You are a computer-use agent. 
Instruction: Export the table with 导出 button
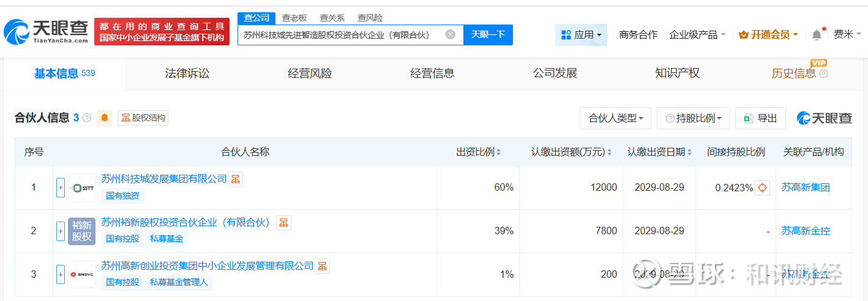tap(760, 118)
